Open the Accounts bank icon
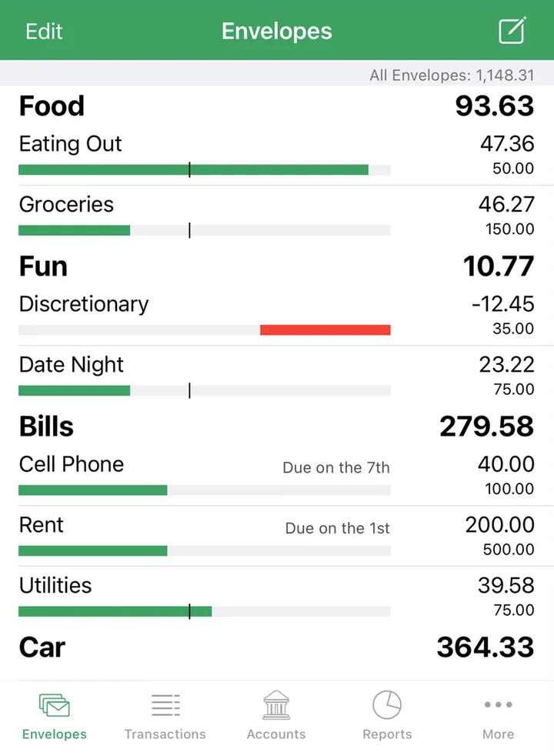Screen dimensions: 554x756 276,705
